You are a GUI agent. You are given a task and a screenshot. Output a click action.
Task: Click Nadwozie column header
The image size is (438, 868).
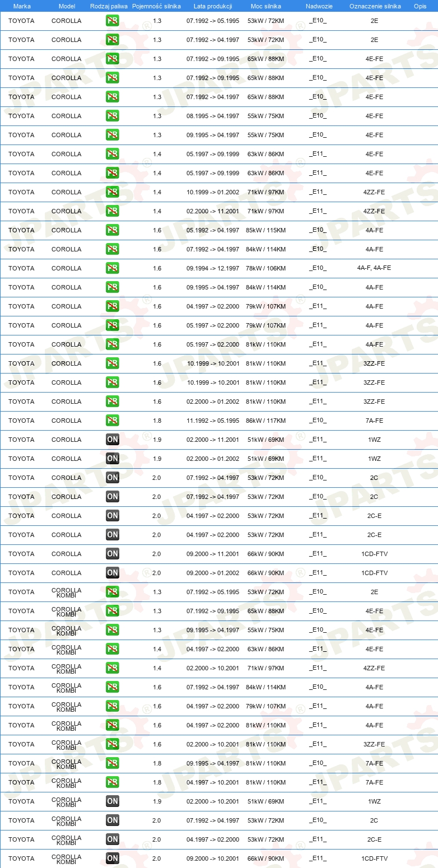point(319,6)
